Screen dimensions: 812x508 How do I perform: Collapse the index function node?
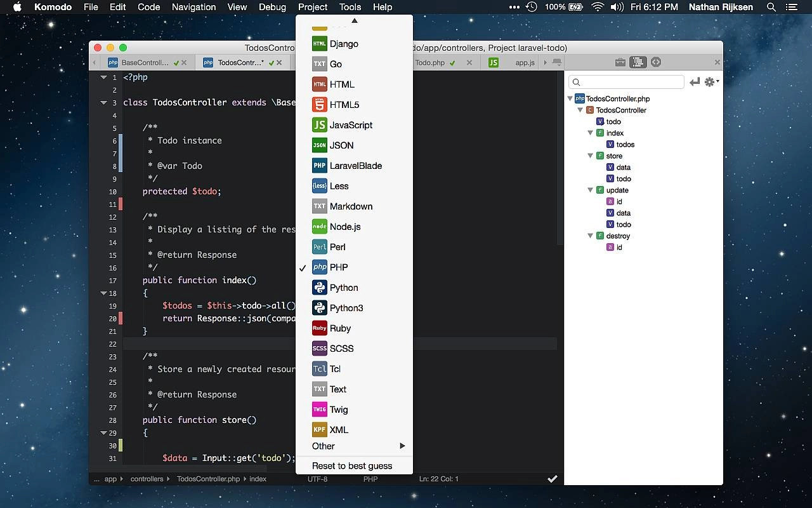click(591, 133)
